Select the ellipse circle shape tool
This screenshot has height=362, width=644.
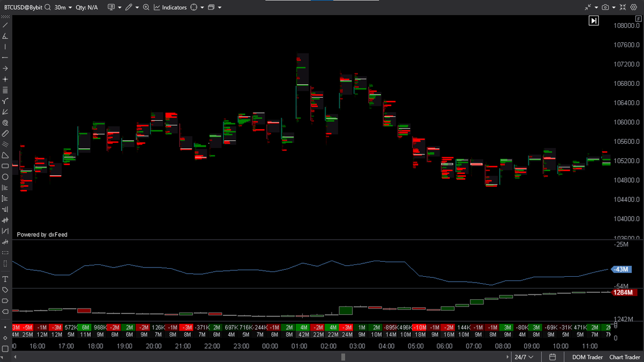coord(5,176)
